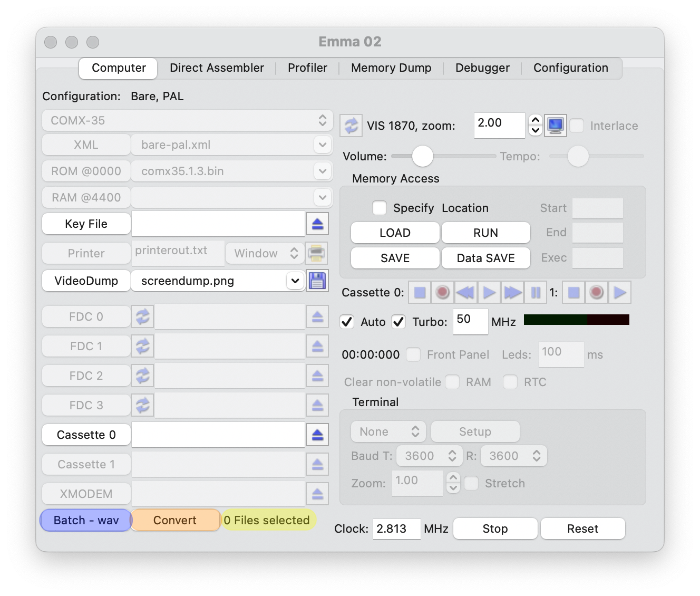Click the Key File eject icon

(317, 224)
